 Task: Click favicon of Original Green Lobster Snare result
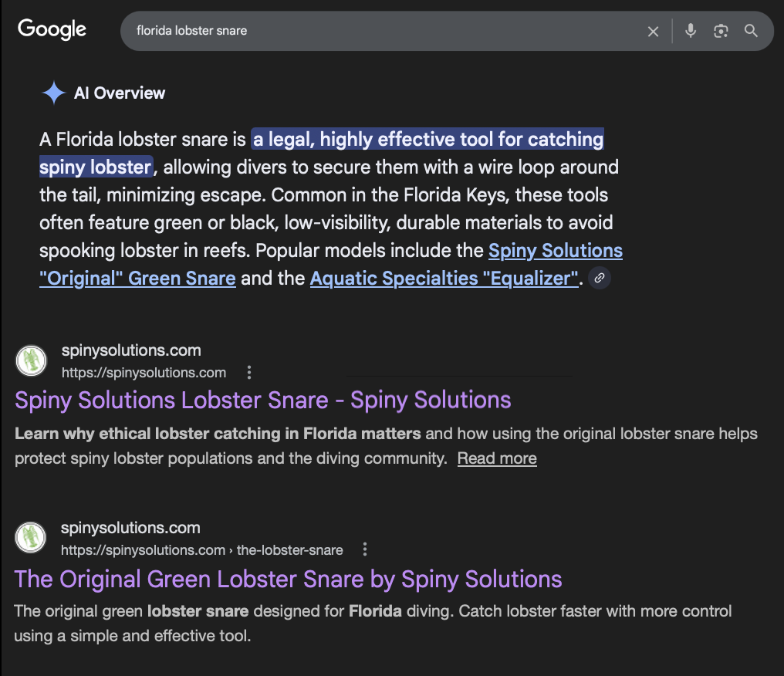click(31, 538)
